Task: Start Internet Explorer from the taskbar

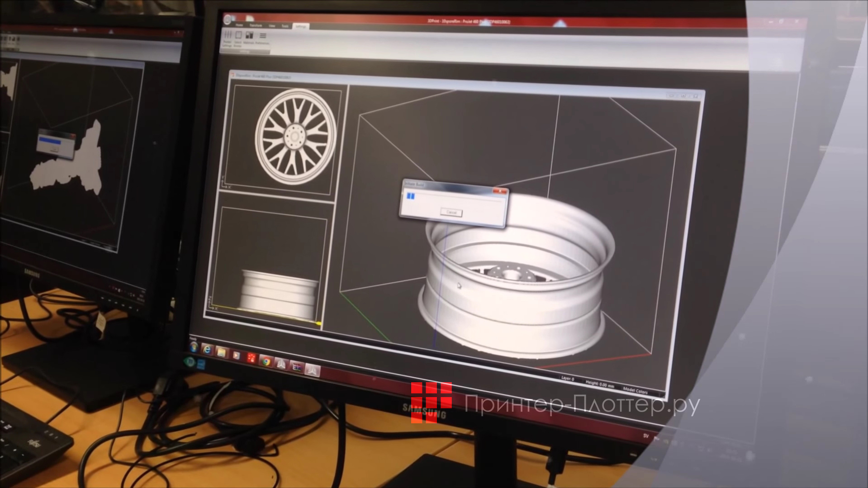Action: pyautogui.click(x=207, y=350)
